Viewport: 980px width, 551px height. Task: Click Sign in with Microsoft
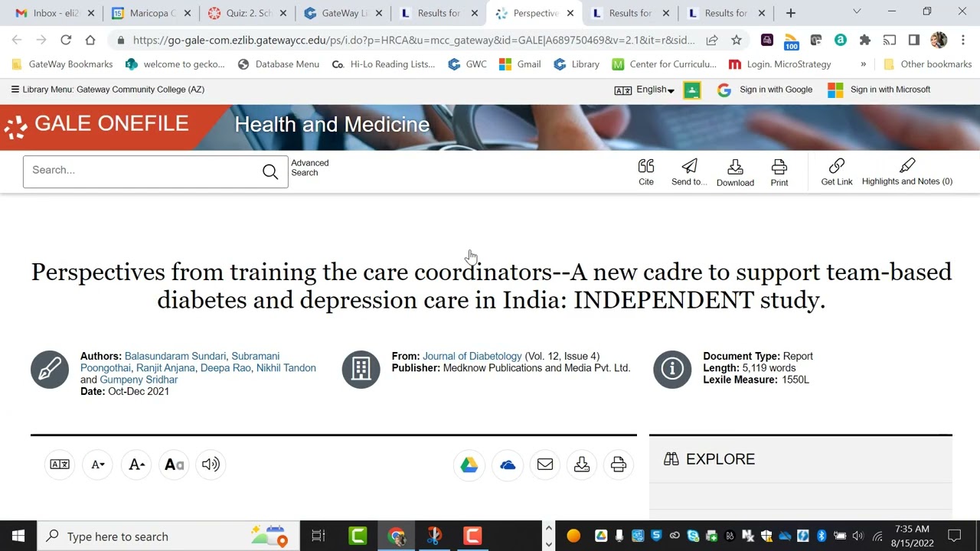click(x=879, y=90)
